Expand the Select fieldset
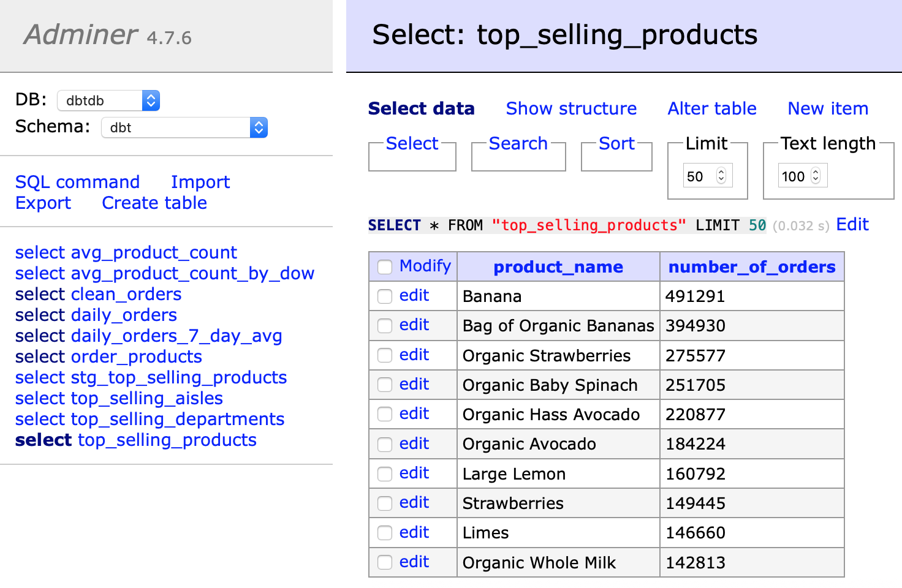The height and width of the screenshot is (588, 902). [412, 143]
